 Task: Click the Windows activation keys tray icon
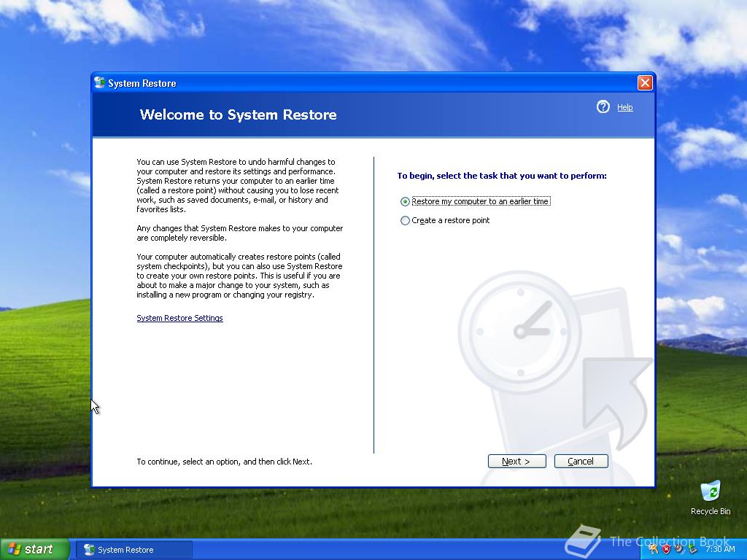click(x=653, y=549)
